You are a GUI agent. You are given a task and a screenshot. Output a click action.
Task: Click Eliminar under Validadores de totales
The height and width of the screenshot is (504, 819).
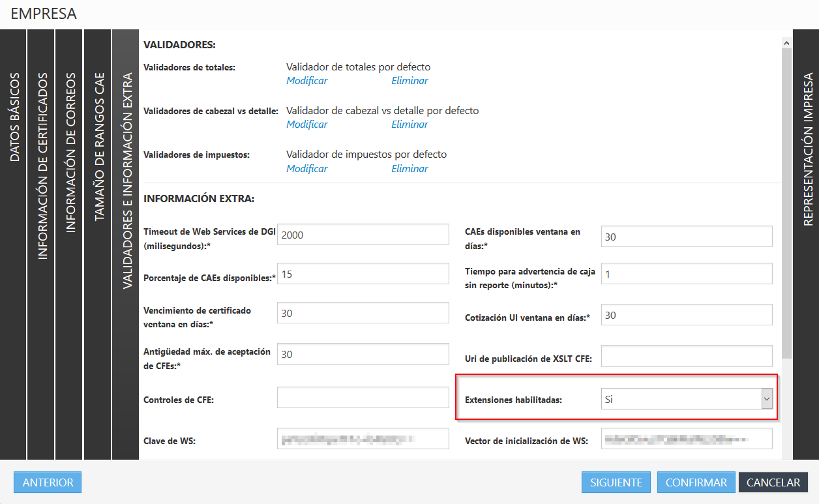(410, 80)
